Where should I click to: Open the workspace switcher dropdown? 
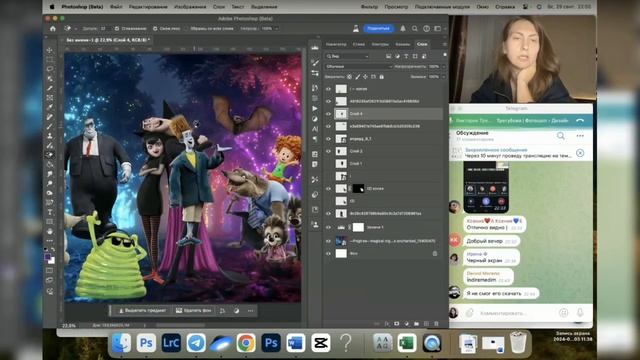click(x=440, y=29)
